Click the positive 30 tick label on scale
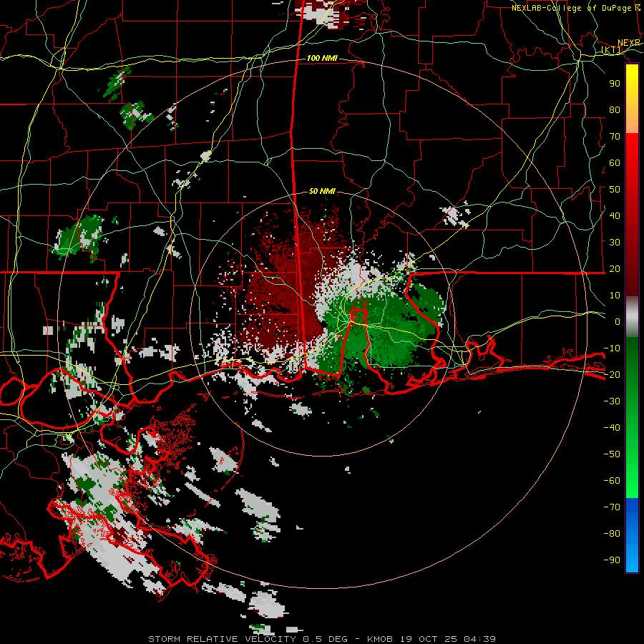 click(615, 243)
